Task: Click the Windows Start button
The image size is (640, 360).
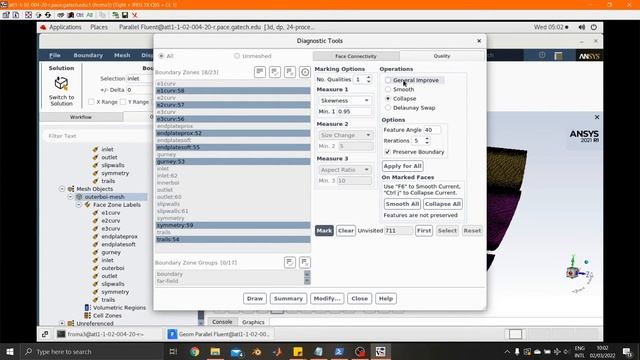Action: [x=10, y=351]
